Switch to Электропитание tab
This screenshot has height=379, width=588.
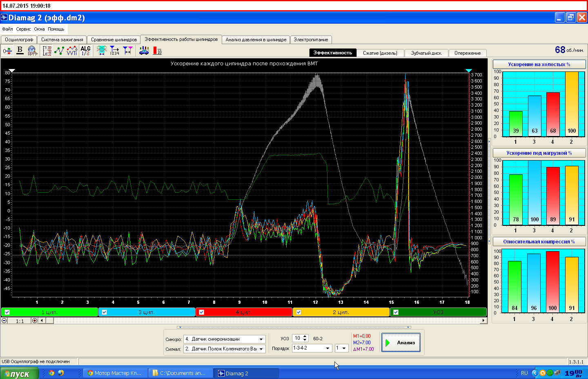tap(311, 40)
